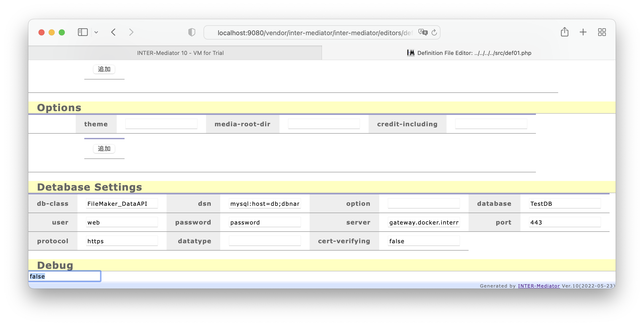This screenshot has height=326, width=644.
Task: Minimize the window with yellow button
Action: coord(52,32)
